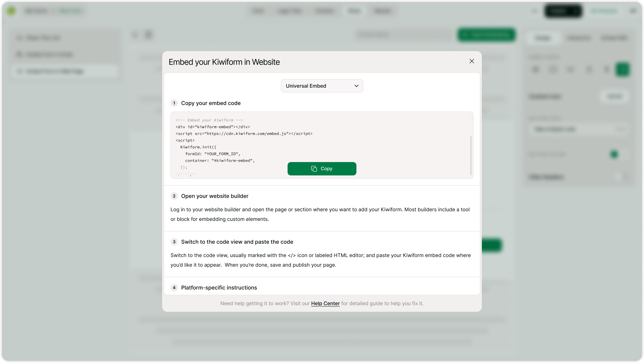Screen dimensions: 644x363
Task: Click the duplicate-pages icon inside Copy
Action: coord(314,169)
